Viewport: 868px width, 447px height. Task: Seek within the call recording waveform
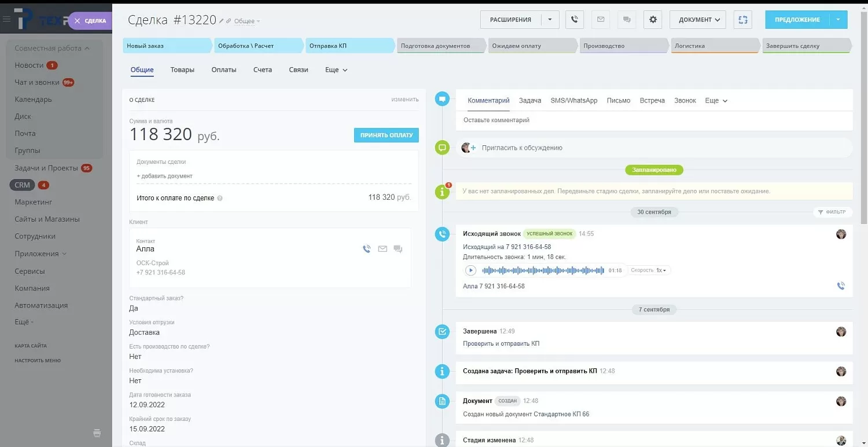(x=544, y=270)
